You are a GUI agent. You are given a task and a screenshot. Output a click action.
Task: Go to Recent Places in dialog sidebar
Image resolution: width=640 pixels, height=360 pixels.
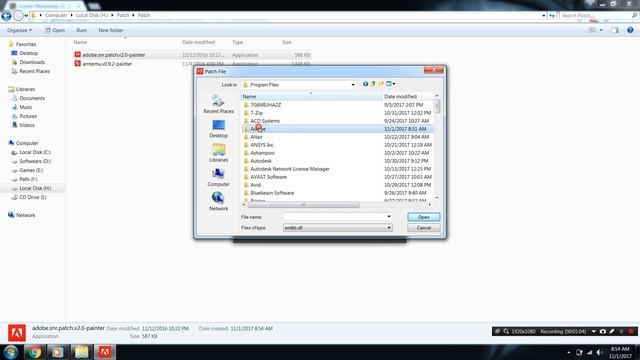tap(218, 104)
